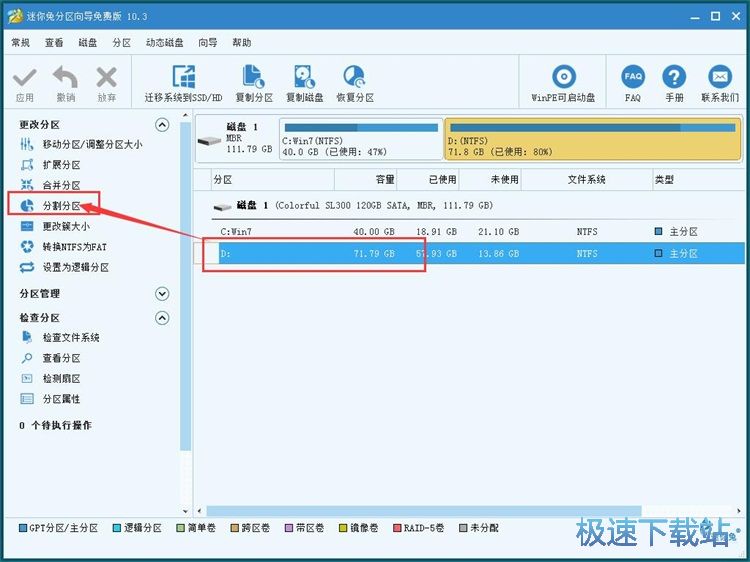Open the Disk (磁盘) menu
Image resolution: width=750 pixels, height=562 pixels.
(x=88, y=43)
